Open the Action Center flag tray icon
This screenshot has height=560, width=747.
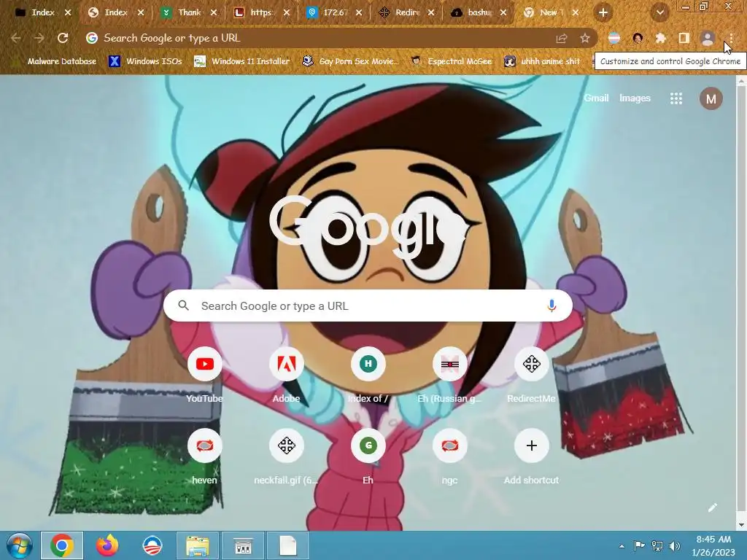click(639, 545)
